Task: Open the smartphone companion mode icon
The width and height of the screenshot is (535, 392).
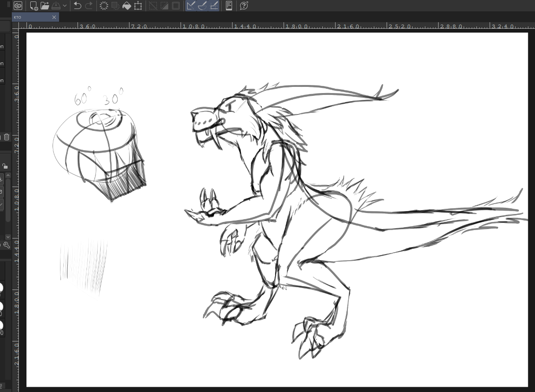Action: pos(229,6)
